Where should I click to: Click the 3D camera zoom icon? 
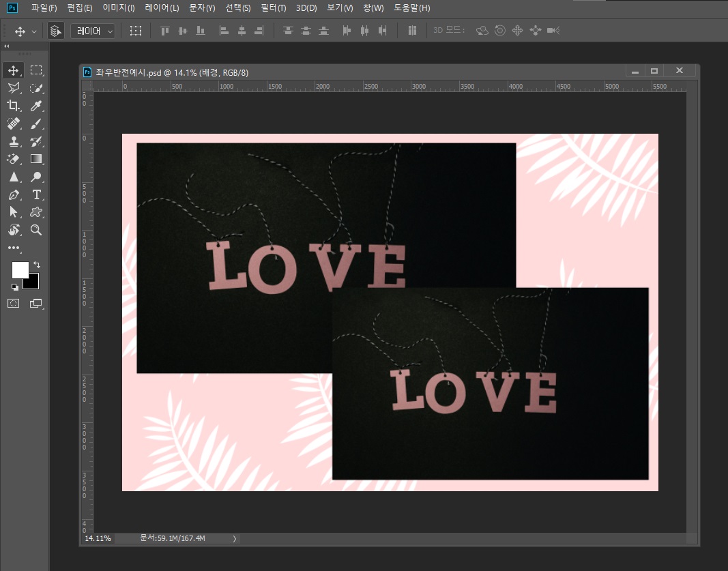[553, 31]
